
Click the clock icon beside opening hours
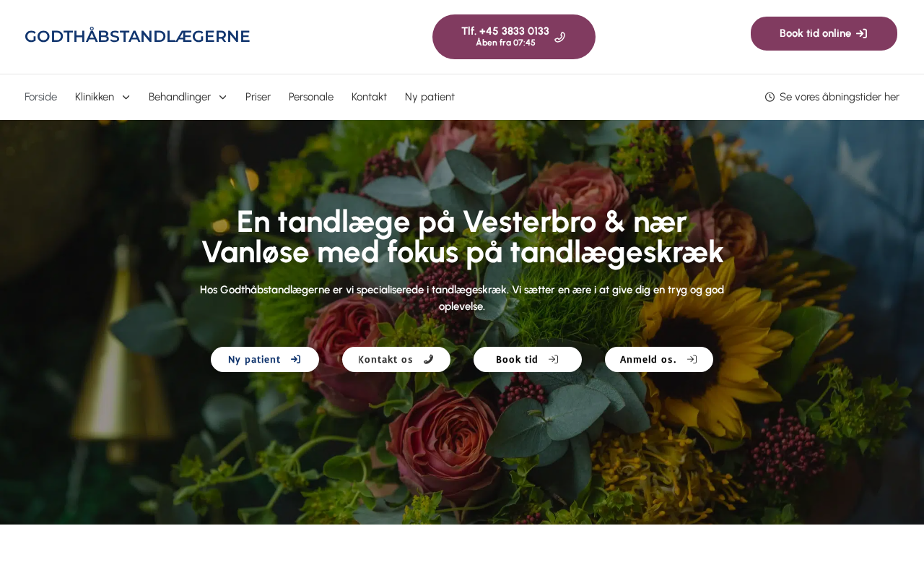pos(770,97)
